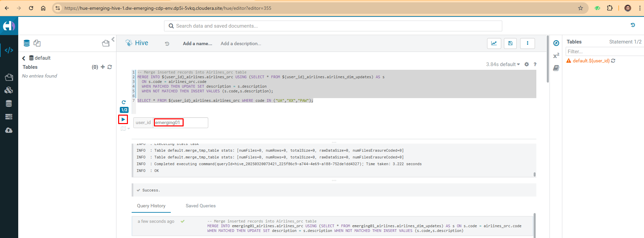
Task: Click Add a description for the query
Action: point(241,43)
